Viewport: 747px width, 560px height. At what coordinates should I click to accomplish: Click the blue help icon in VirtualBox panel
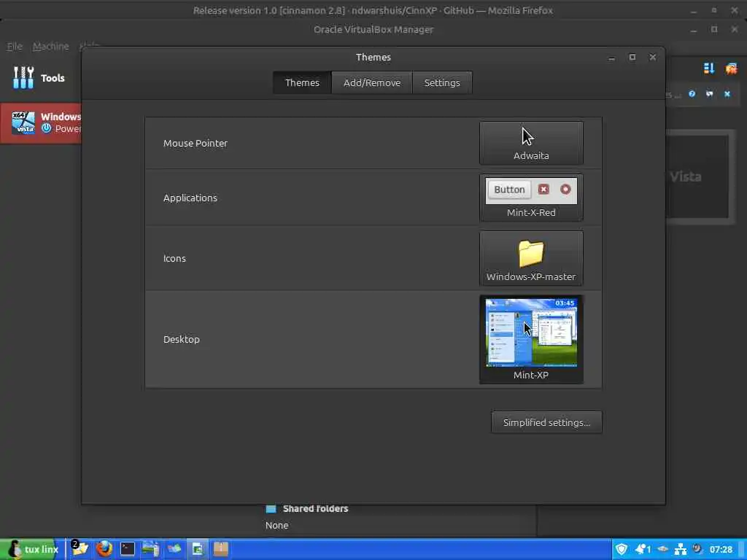(692, 94)
